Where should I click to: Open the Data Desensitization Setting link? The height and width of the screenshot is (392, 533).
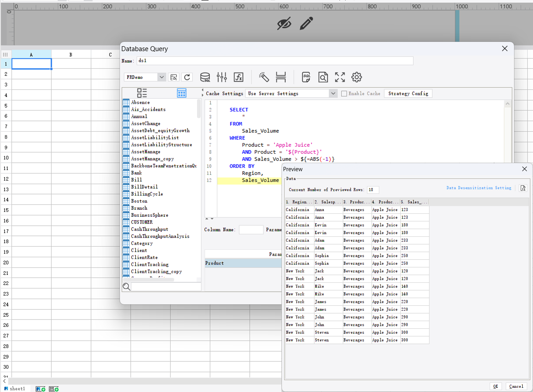479,188
